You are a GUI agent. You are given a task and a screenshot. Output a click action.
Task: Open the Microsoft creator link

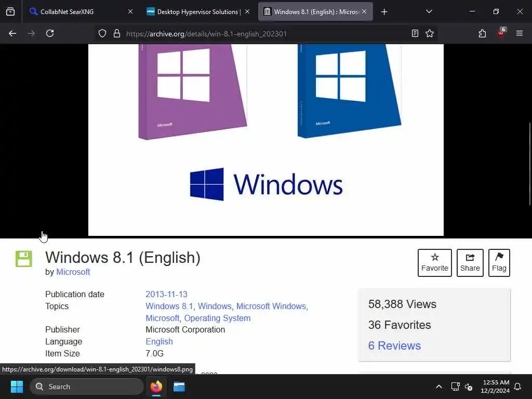pyautogui.click(x=73, y=272)
